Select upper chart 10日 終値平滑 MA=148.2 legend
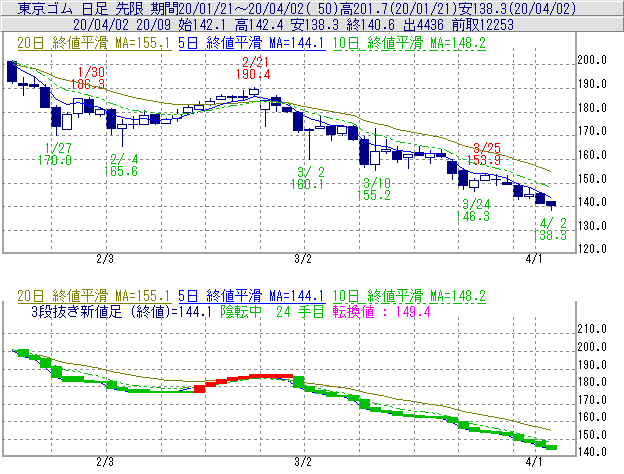624x474 pixels. [x=409, y=43]
